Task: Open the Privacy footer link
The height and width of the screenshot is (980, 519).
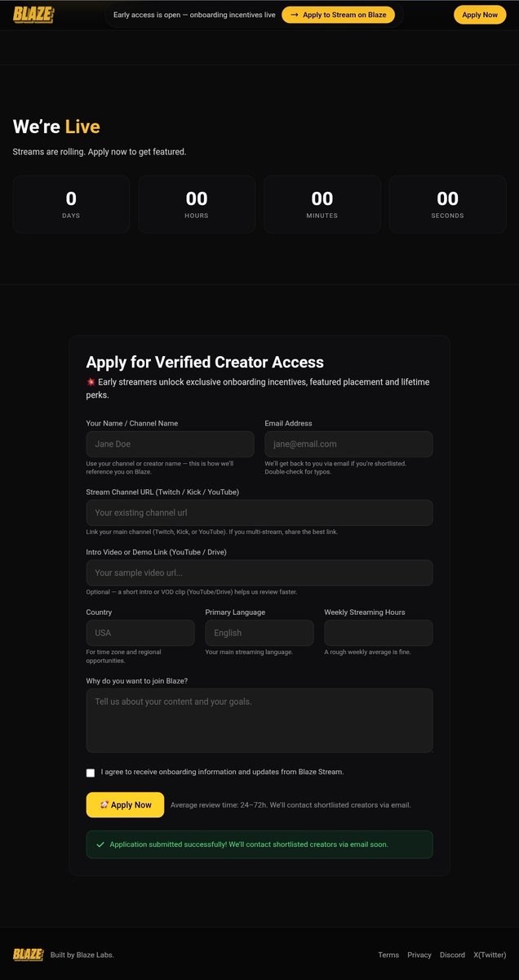Action: pyautogui.click(x=419, y=955)
